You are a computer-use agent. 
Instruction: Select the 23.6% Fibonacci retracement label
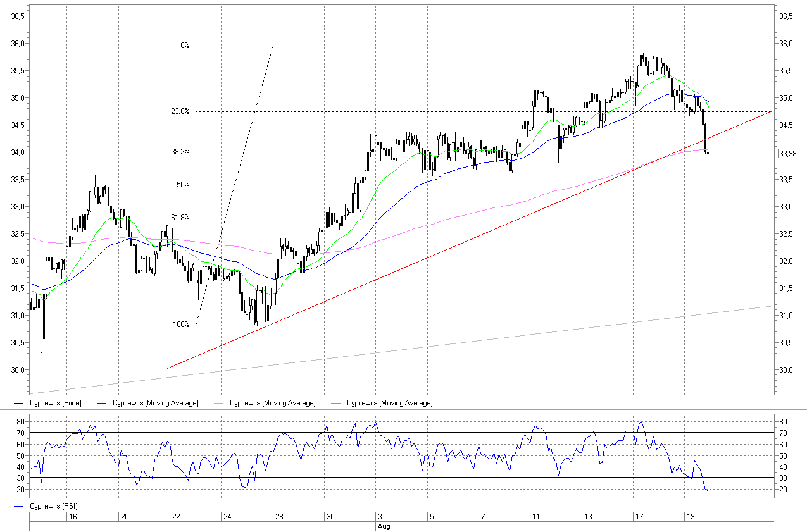(x=180, y=111)
